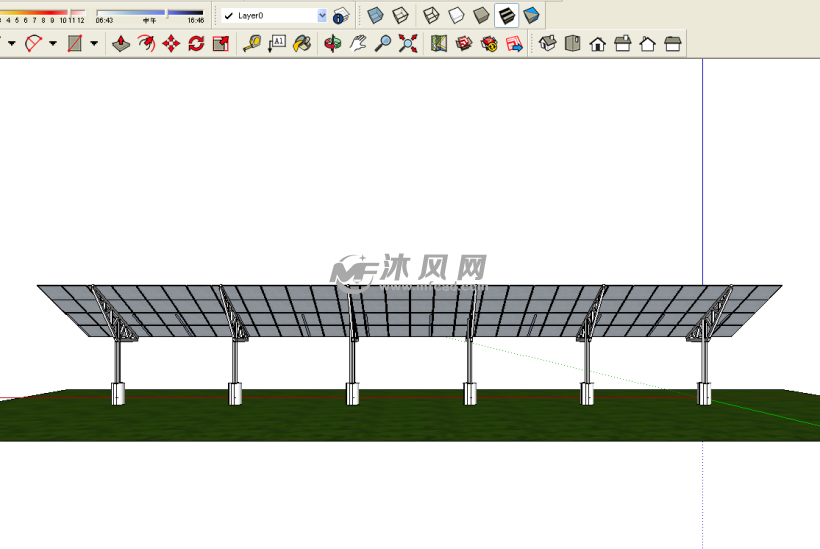Switch to Wireframe style
The image size is (820, 549).
[x=431, y=16]
